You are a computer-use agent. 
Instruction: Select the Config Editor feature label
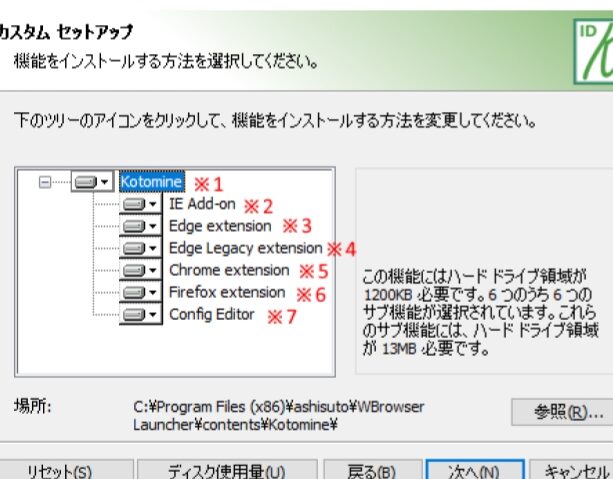click(212, 314)
